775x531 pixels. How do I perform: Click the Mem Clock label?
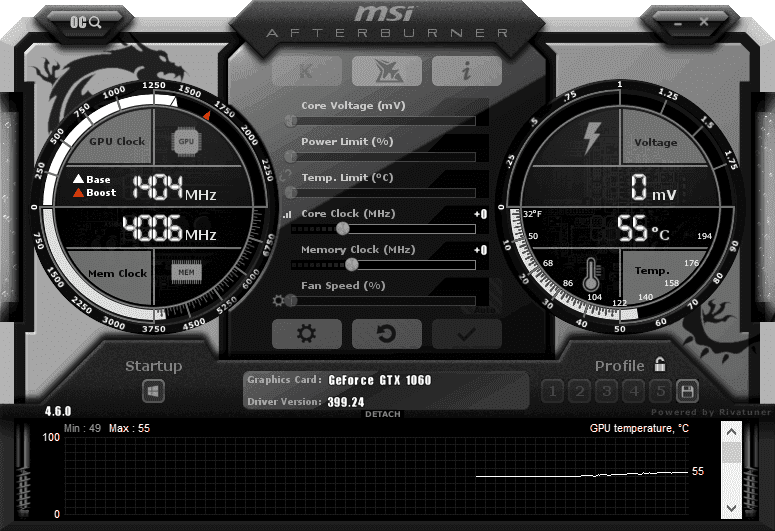pyautogui.click(x=117, y=273)
